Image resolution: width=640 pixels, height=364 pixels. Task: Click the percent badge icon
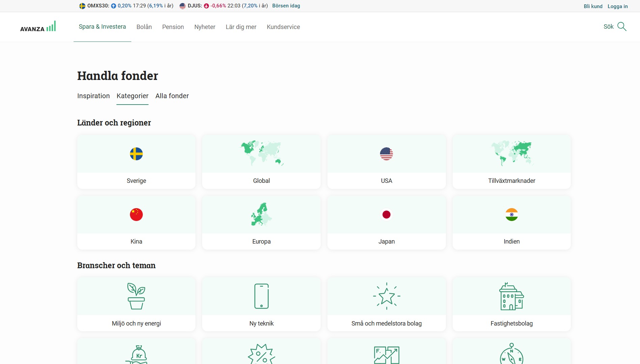pos(262,354)
